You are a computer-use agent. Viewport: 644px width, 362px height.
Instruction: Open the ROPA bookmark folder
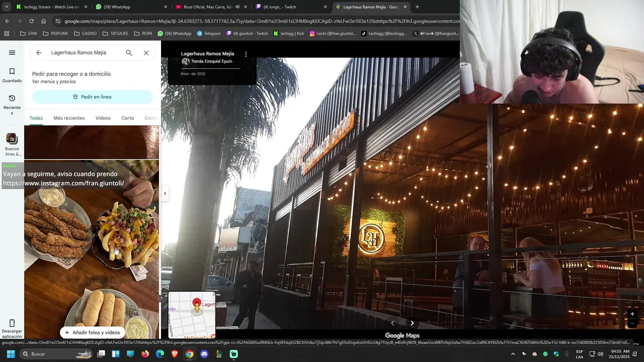(x=143, y=34)
